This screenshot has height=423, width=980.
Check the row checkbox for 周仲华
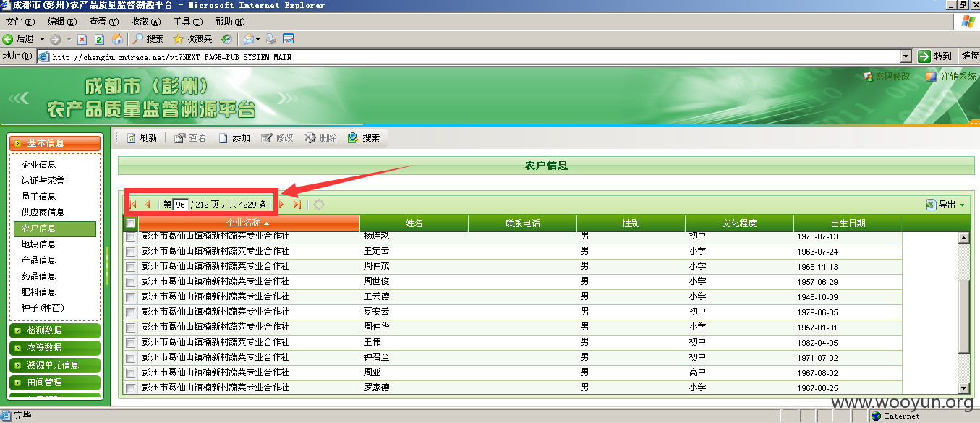coord(130,328)
